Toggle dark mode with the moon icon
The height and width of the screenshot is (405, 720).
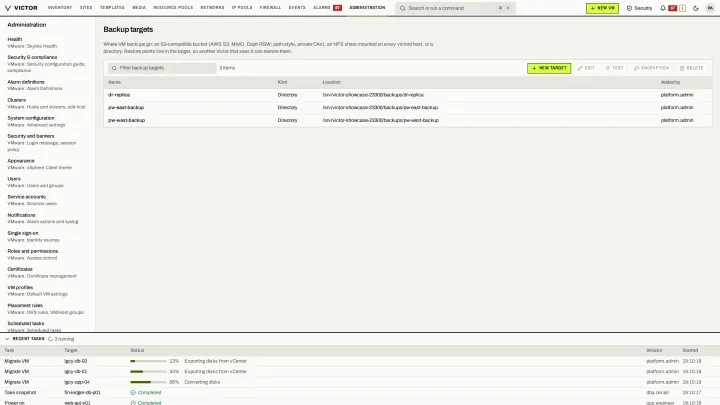point(696,8)
